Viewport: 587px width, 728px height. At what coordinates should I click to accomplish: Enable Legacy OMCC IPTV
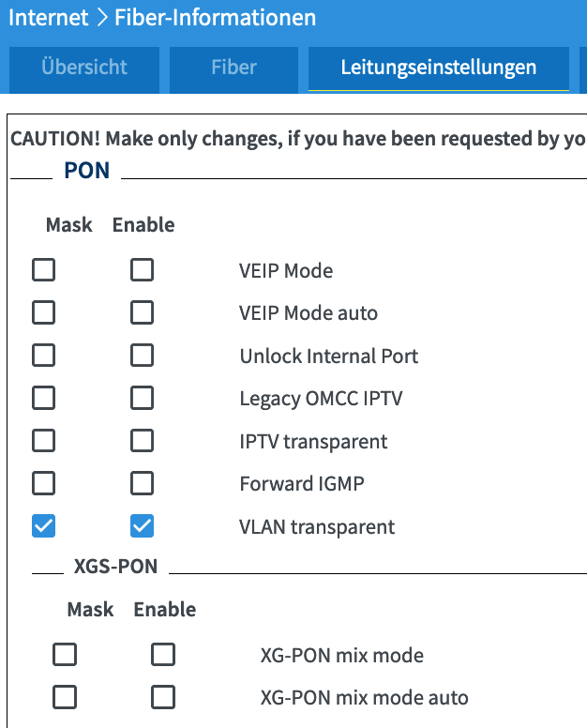click(x=142, y=398)
